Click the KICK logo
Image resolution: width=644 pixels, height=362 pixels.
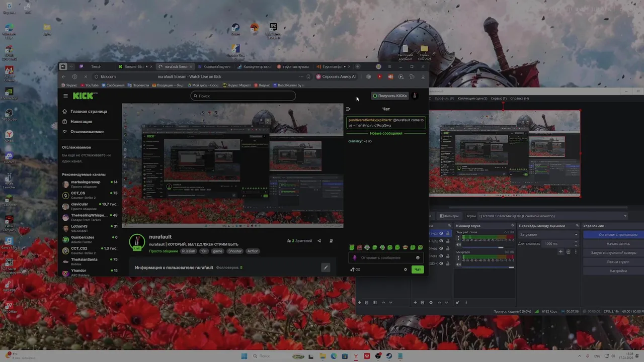pos(85,96)
